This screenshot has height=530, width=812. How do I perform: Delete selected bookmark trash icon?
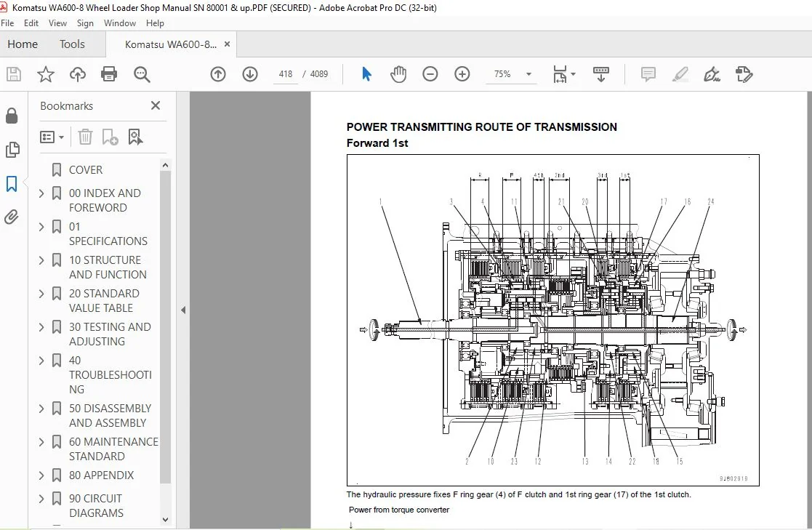(85, 137)
